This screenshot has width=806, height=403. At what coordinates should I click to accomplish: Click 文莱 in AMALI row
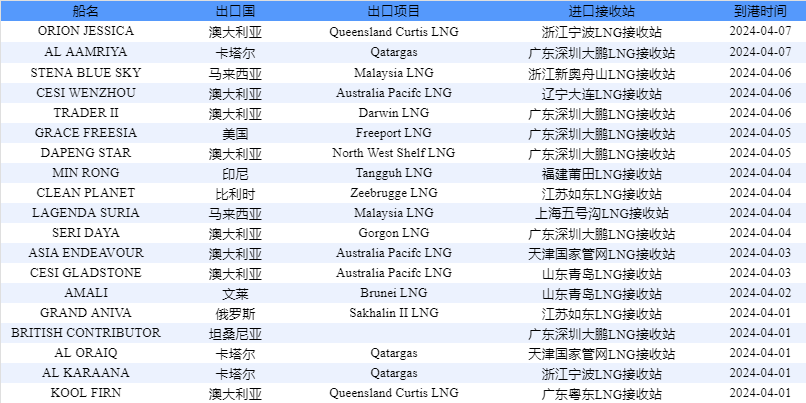[x=235, y=294]
